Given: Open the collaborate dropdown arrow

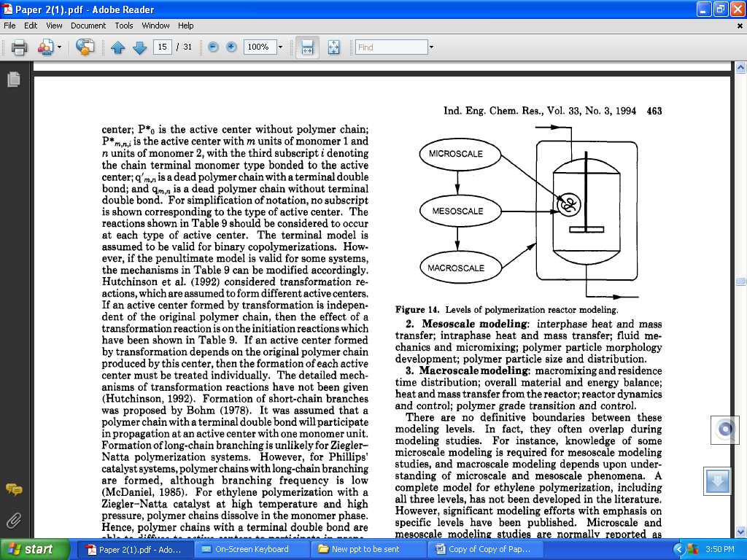Looking at the screenshot, I should pyautogui.click(x=58, y=47).
